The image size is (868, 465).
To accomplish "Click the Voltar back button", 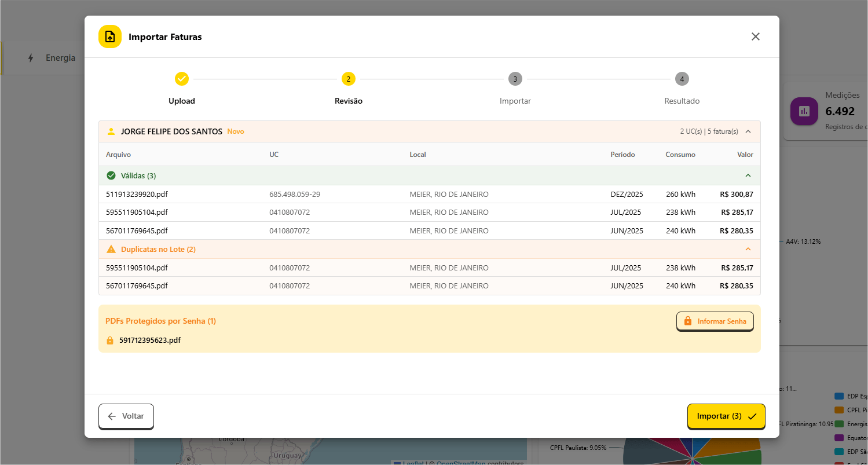I will point(126,416).
